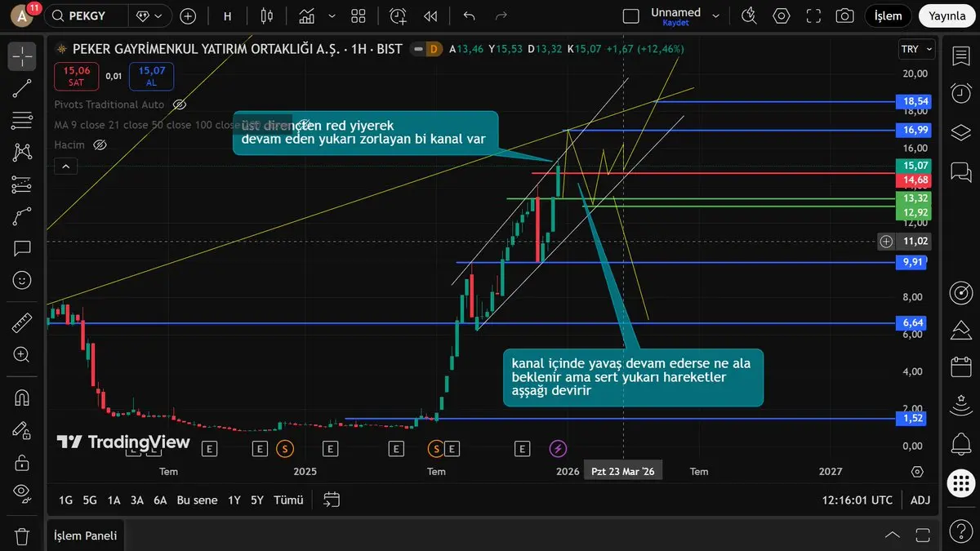This screenshot has width=980, height=551.
Task: Open the go-to-date calendar icon
Action: pos(331,500)
